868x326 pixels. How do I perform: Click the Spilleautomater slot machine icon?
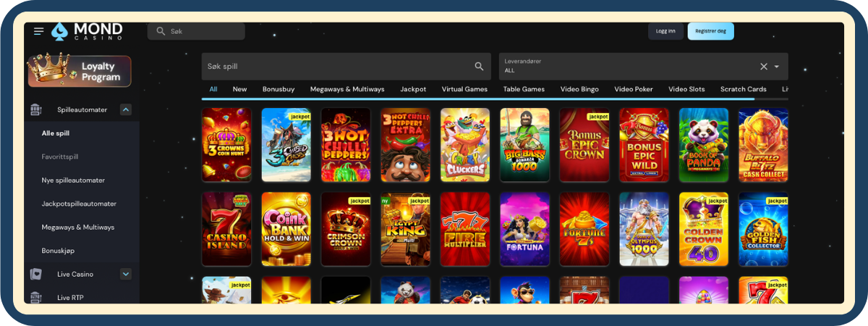click(x=36, y=109)
